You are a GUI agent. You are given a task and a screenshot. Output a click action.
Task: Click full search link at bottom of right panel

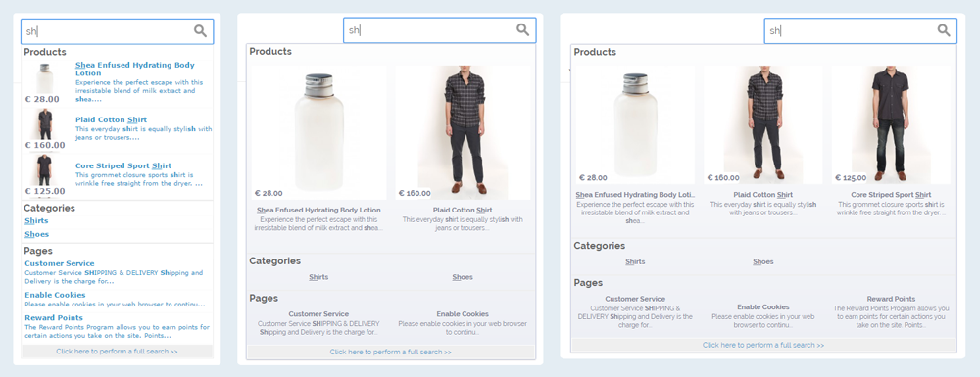point(763,345)
